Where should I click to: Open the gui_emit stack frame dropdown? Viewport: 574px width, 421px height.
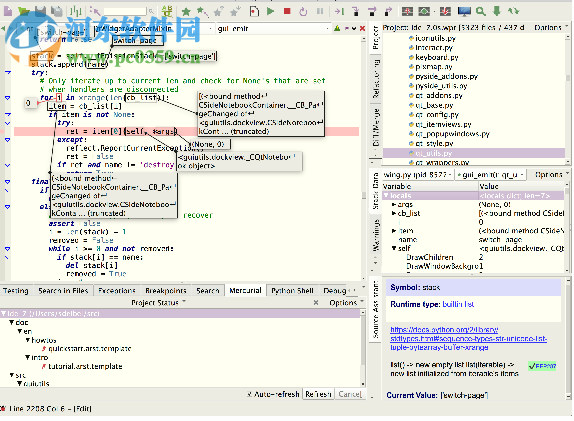click(x=491, y=175)
